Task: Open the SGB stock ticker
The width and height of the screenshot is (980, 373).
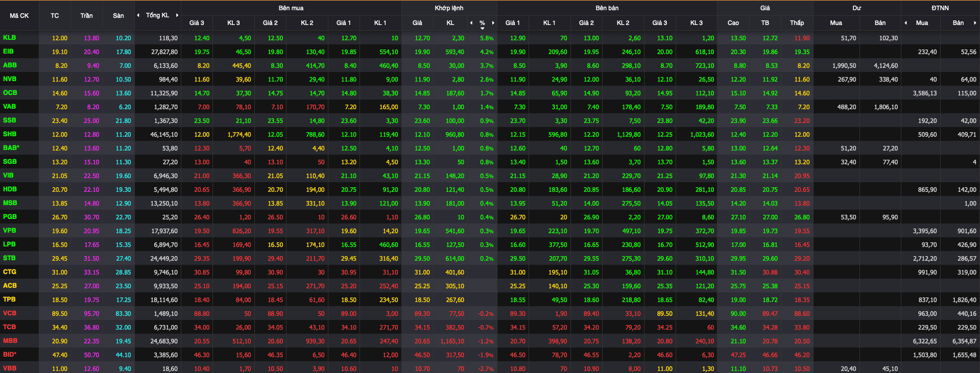Action: pos(10,162)
